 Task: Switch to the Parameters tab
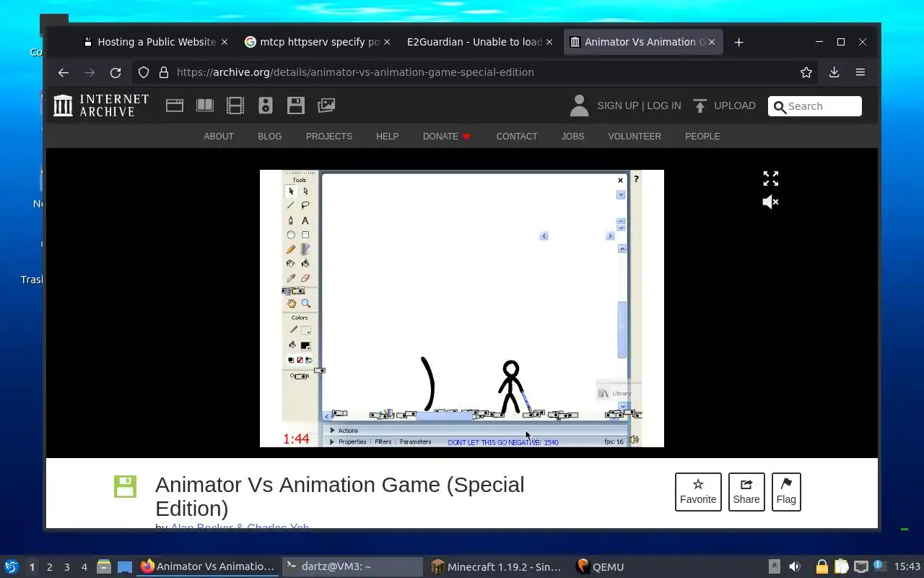click(x=415, y=442)
